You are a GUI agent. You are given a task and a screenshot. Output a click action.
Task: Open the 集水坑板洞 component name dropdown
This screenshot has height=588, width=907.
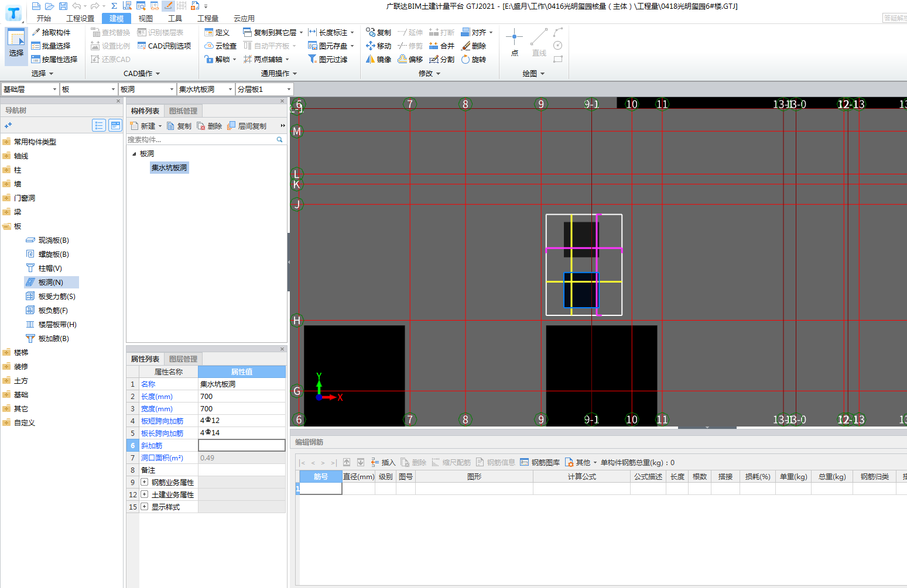click(206, 89)
